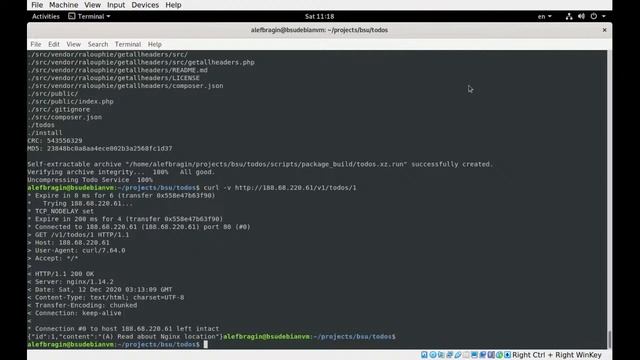Open the en keyboard layout dropdown
Viewport: 640px width, 360px height.
[x=544, y=16]
